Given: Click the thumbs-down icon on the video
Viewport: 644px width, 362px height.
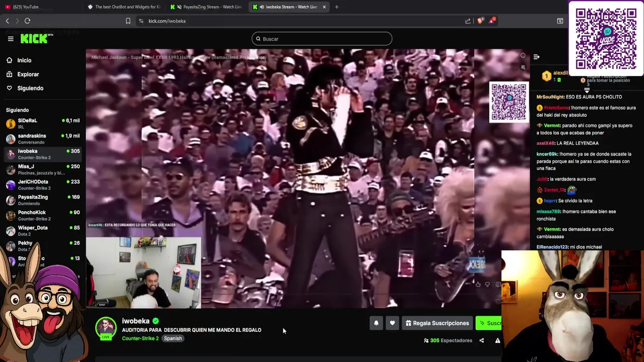Looking at the screenshot, I should coord(487,285).
